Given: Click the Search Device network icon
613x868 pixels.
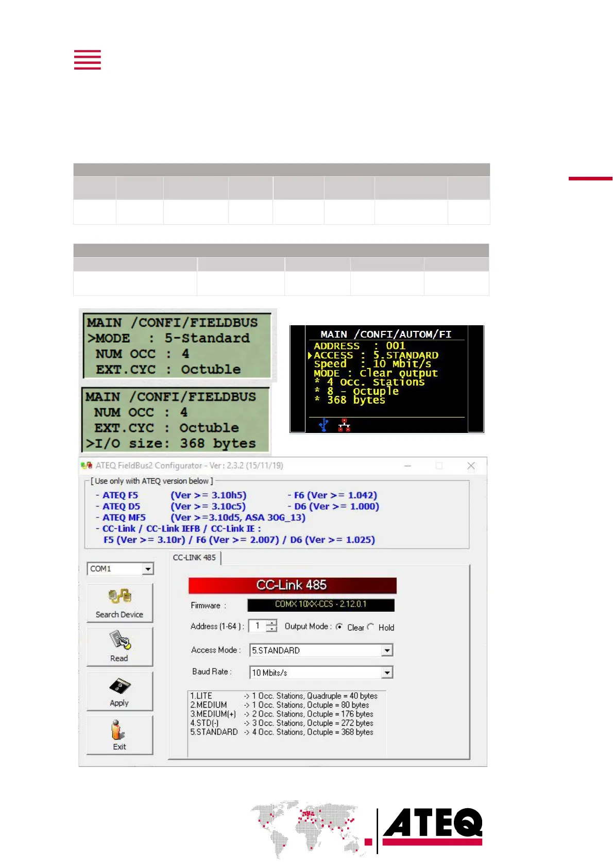Looking at the screenshot, I should [120, 596].
